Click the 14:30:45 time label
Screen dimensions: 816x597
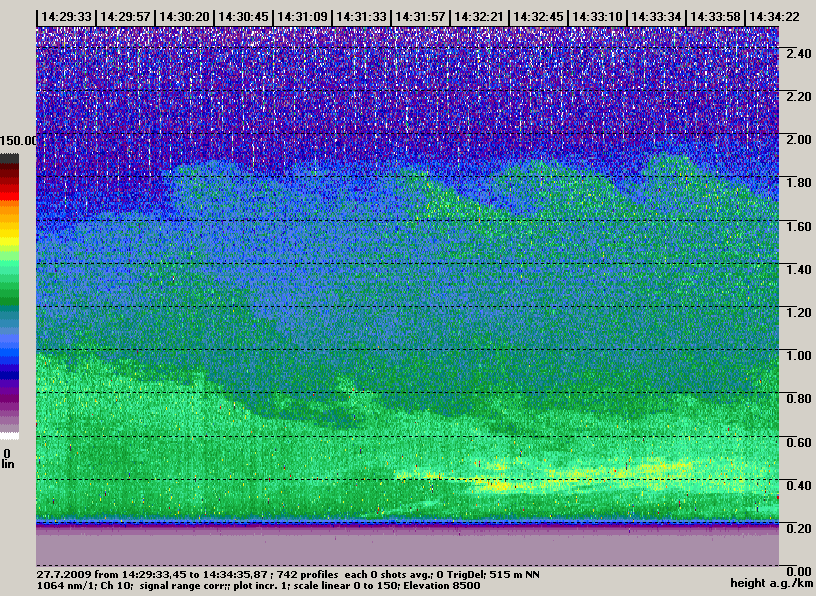point(243,17)
